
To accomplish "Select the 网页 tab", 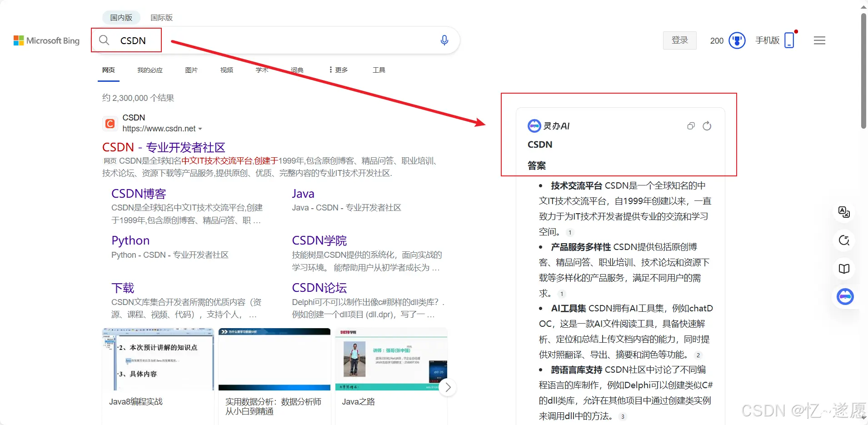I will (x=109, y=70).
